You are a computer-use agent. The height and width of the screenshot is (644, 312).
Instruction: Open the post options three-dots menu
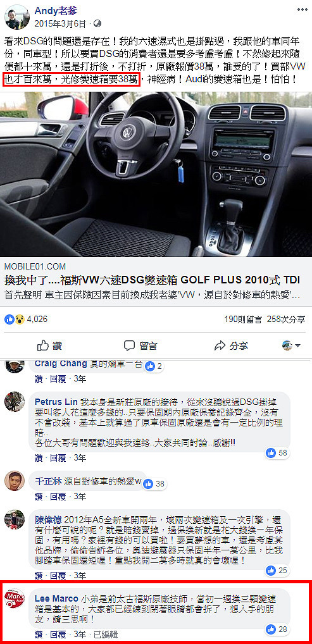pos(302,9)
